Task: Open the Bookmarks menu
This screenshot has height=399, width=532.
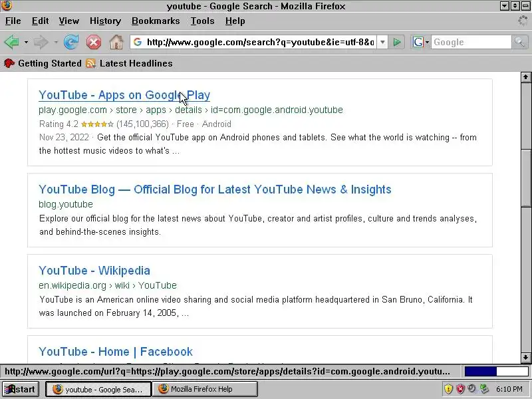Action: [156, 21]
